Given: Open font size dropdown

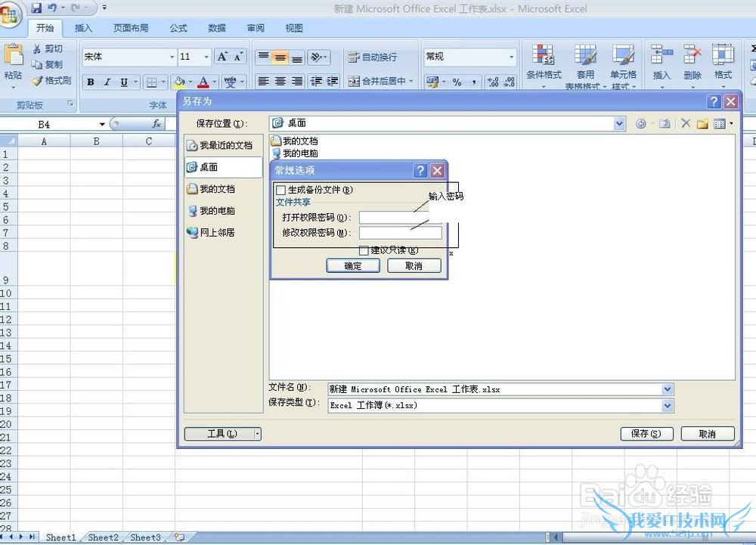Looking at the screenshot, I should (206, 57).
